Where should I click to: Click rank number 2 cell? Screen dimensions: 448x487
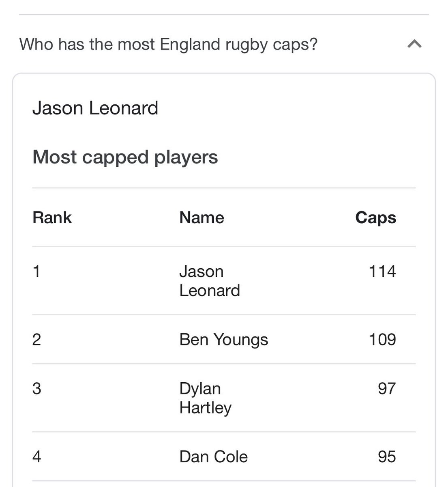click(36, 339)
